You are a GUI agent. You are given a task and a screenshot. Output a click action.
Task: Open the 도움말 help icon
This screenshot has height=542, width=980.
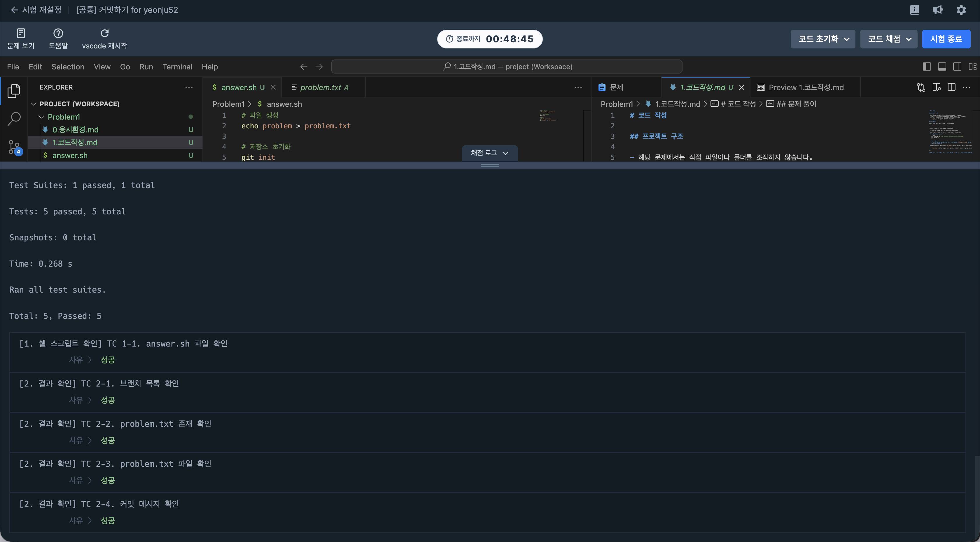58,34
